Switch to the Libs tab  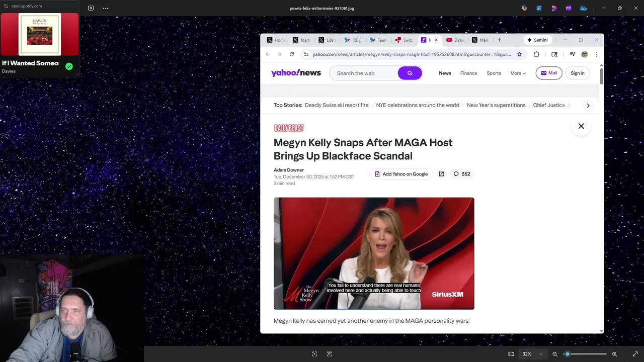[x=328, y=40]
